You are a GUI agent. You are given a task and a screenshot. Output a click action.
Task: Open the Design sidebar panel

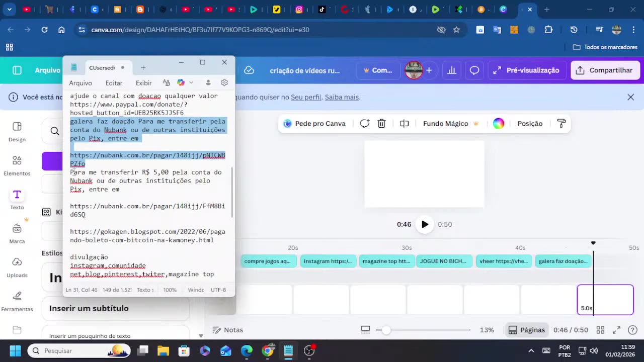click(x=17, y=132)
